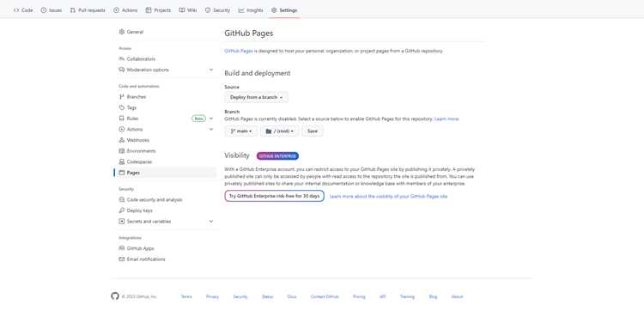Open the Privacy footer link
The width and height of the screenshot is (644, 317).
[x=212, y=296]
